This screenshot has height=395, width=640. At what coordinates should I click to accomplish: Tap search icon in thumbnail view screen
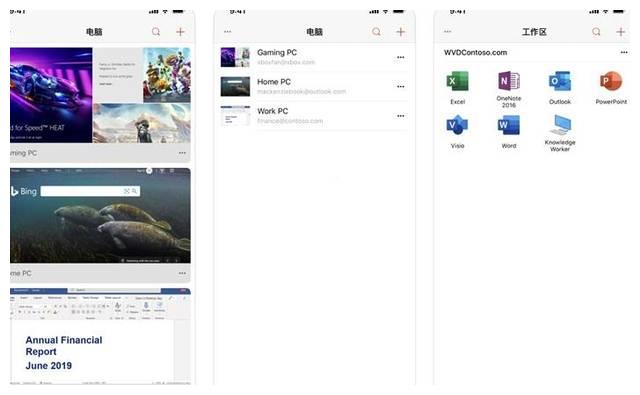click(x=156, y=31)
